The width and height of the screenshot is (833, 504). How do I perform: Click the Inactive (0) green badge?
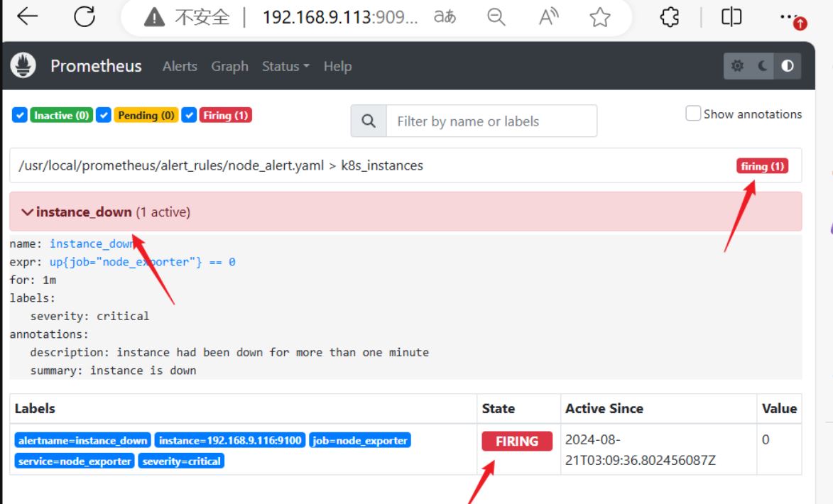tap(62, 115)
